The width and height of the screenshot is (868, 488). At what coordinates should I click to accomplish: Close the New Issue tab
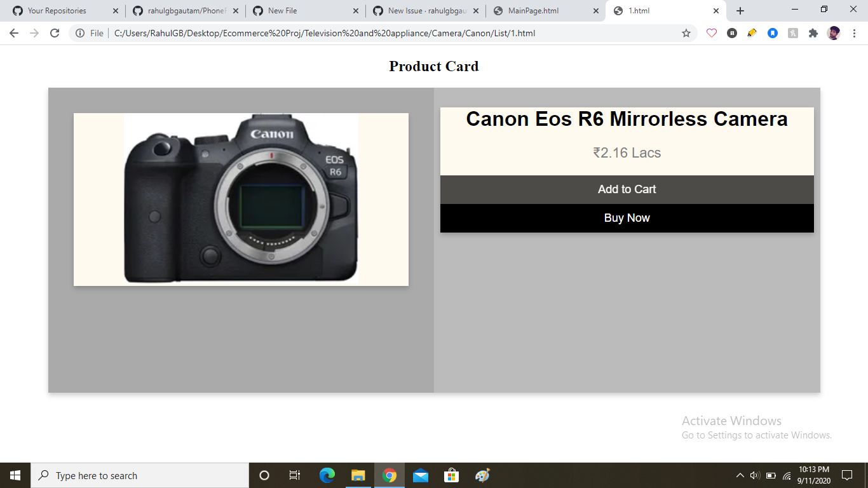pyautogui.click(x=475, y=11)
